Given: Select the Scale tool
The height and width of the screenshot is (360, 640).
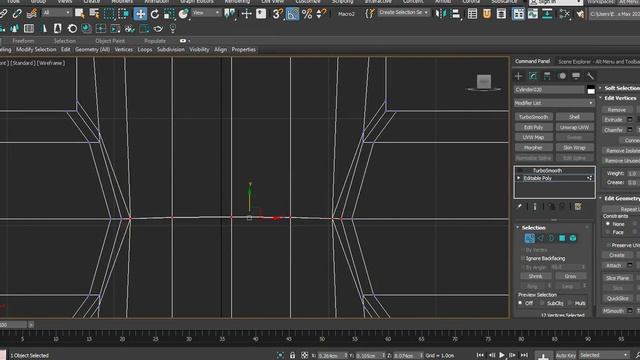Looking at the screenshot, I should 169,14.
